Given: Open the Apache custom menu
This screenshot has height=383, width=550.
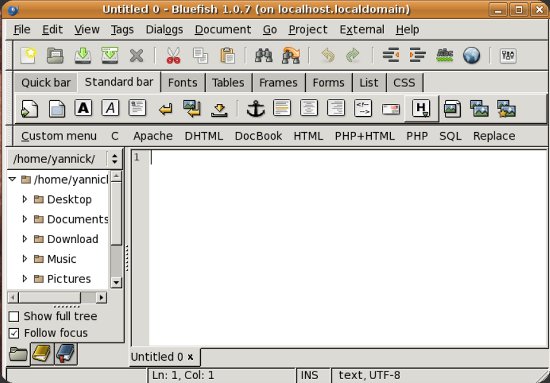Looking at the screenshot, I should tap(153, 136).
